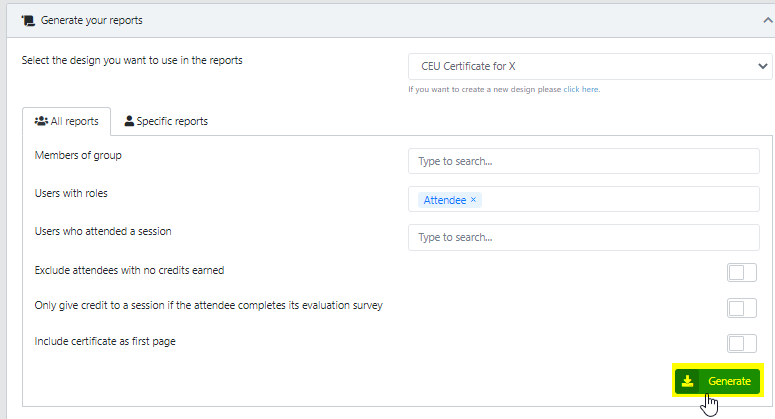This screenshot has height=419, width=775.
Task: Click the person icon on Specific reports tab
Action: coord(129,122)
